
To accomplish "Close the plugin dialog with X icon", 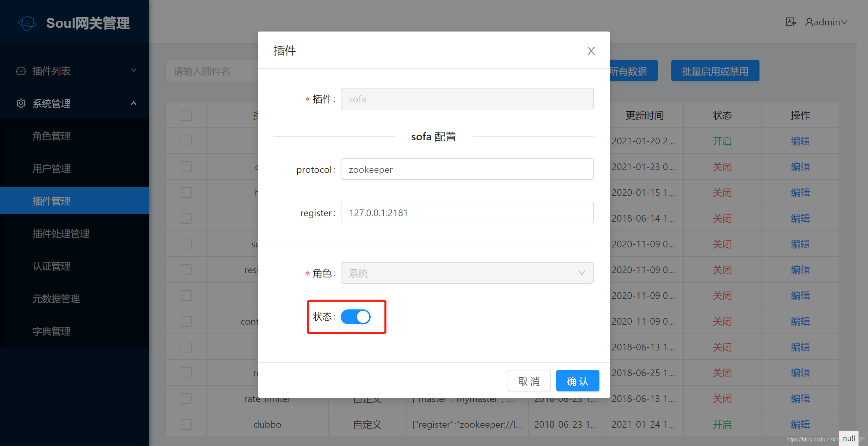I will coord(591,51).
